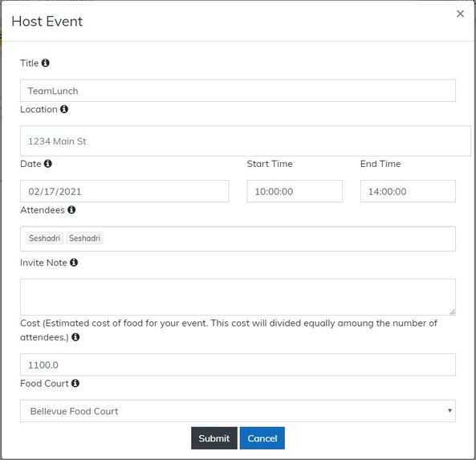
Task: Select the first Seshadri attendee tag
Action: tap(45, 238)
